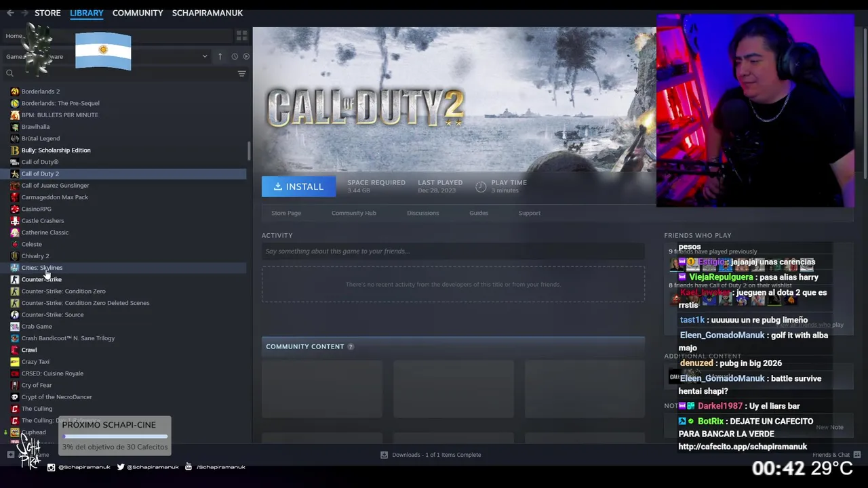Click the CasinoRPG game icon
868x488 pixels.
15,209
